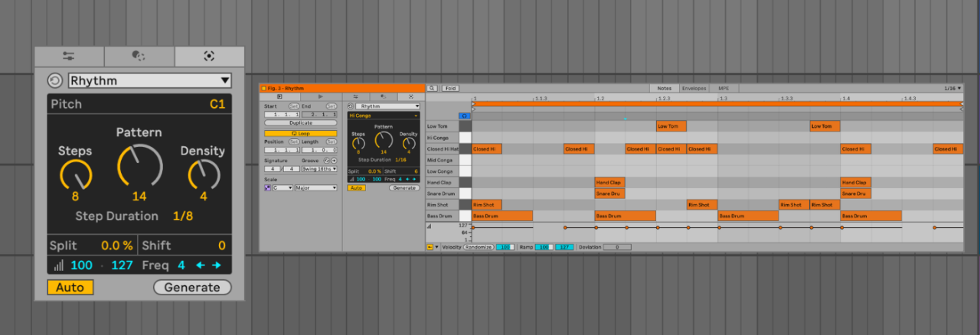Expand the Major scale name dropdown
Image resolution: width=980 pixels, height=335 pixels.
point(315,187)
